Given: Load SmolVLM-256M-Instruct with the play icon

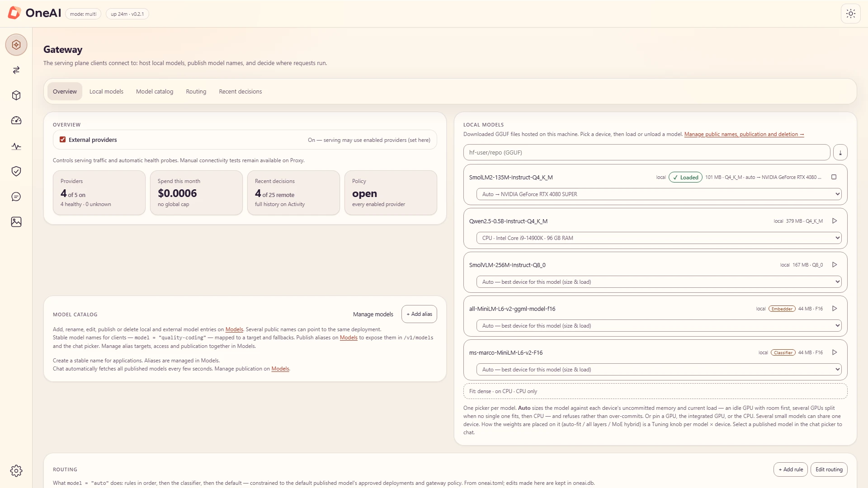Looking at the screenshot, I should point(835,265).
